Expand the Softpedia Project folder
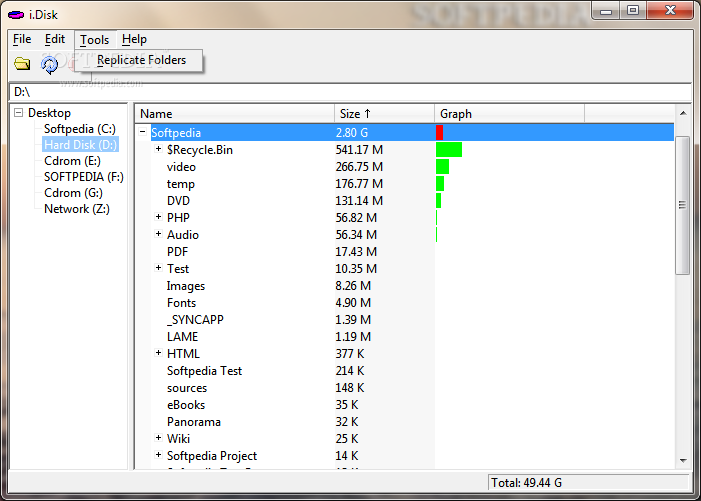701x501 pixels. pos(158,455)
